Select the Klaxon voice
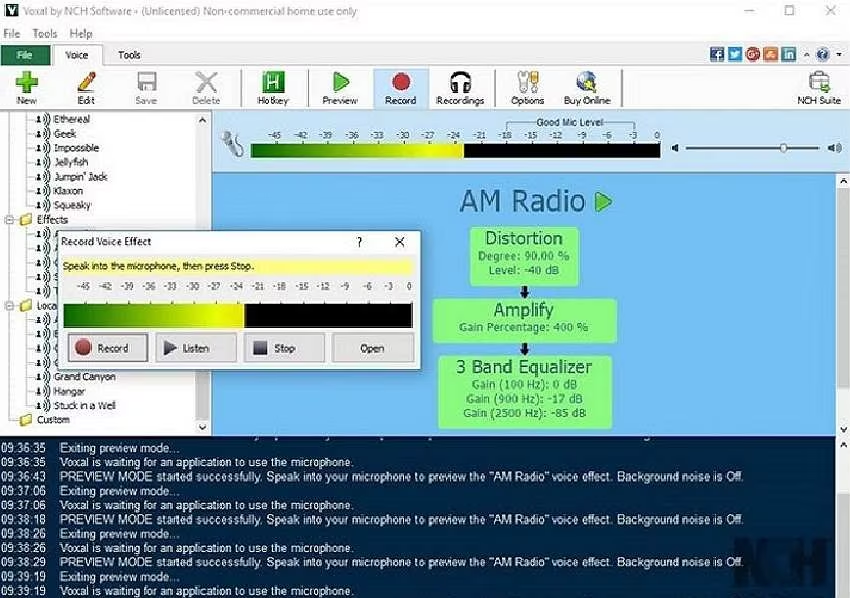 [x=68, y=191]
